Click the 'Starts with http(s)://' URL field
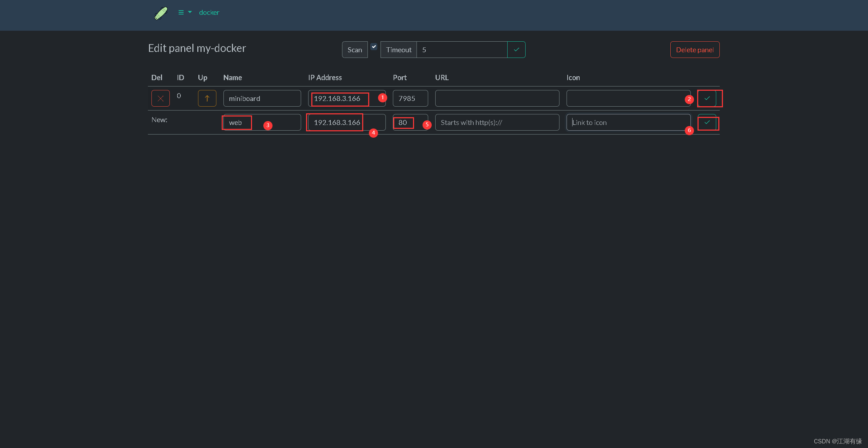Screen dimensions: 868x448 click(497, 123)
